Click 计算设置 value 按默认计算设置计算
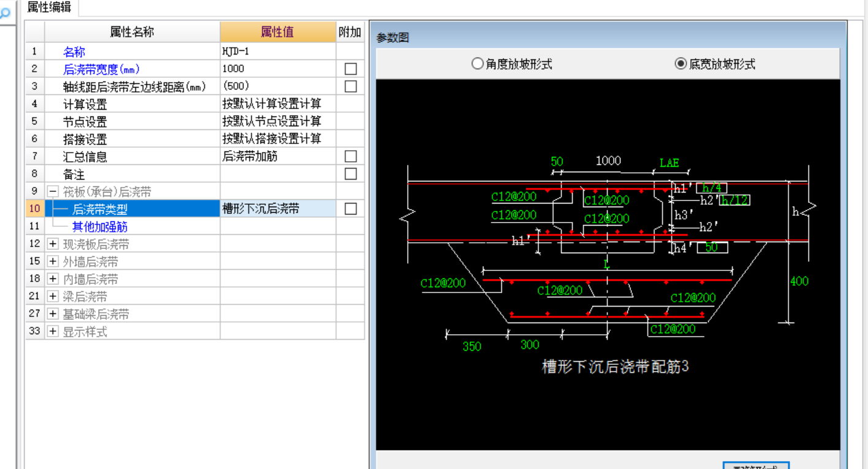This screenshot has width=868, height=469. (278, 104)
